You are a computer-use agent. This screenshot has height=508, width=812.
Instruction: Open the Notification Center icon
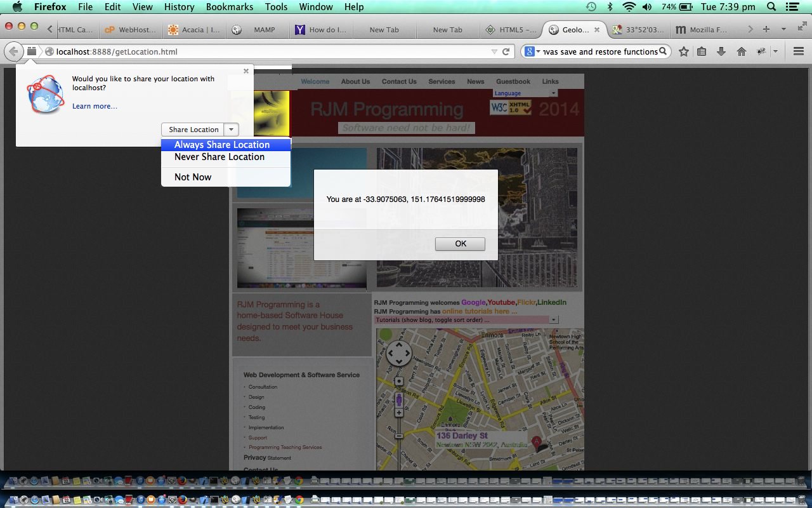point(792,7)
